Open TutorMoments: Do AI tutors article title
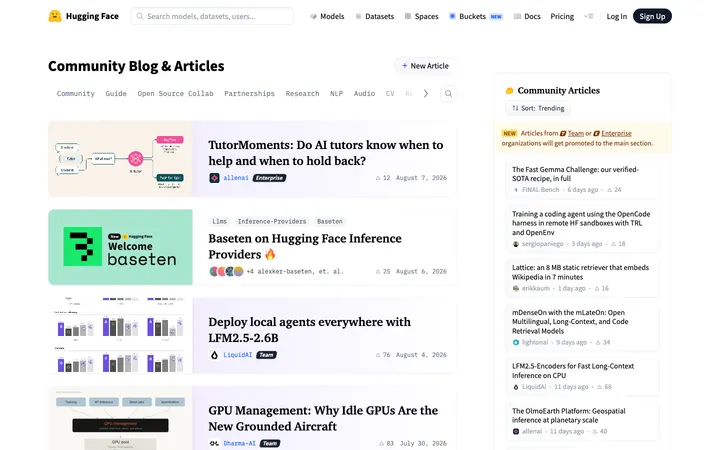 click(326, 153)
